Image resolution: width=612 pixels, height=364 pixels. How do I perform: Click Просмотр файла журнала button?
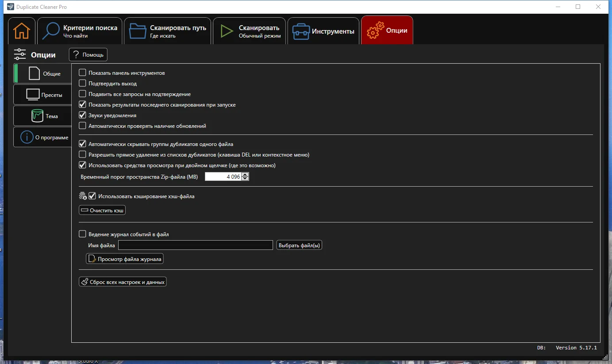pos(125,259)
